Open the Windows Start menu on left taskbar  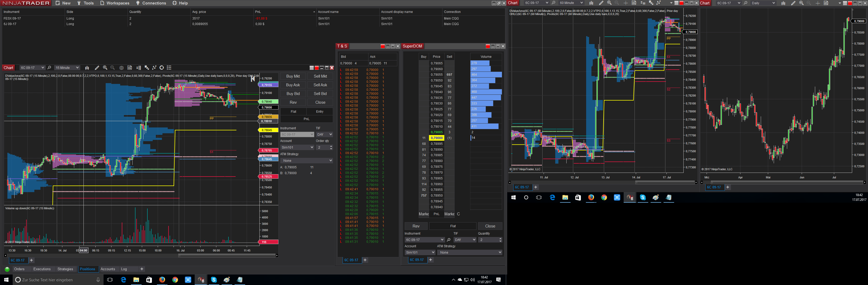6,280
